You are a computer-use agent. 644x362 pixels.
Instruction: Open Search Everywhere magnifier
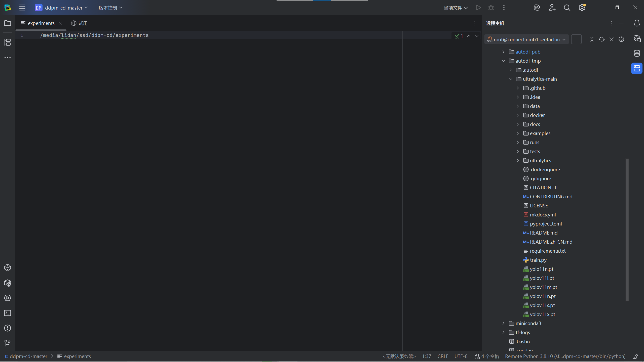tap(567, 8)
